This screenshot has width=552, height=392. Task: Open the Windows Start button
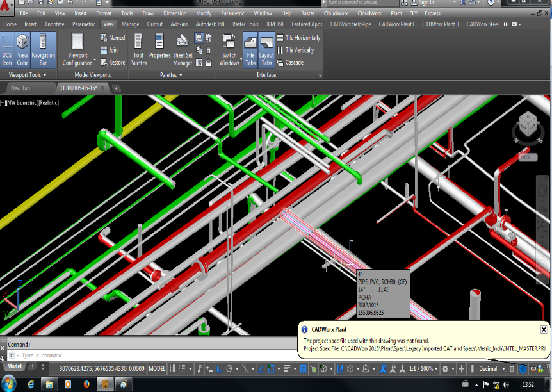click(9, 384)
